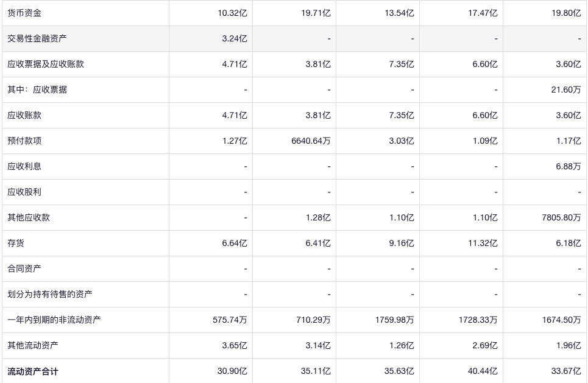Viewport: 588px width, 383px height.
Task: Click the 流动资产合计 total row label
Action: 33,371
